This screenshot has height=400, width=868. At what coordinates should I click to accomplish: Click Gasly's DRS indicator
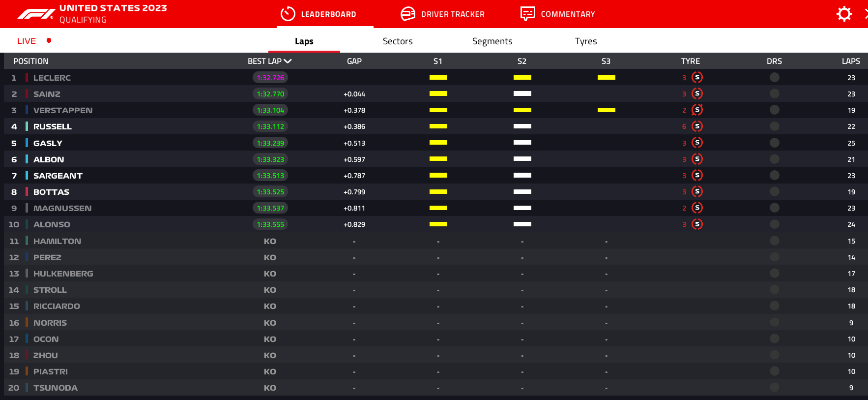[775, 143]
